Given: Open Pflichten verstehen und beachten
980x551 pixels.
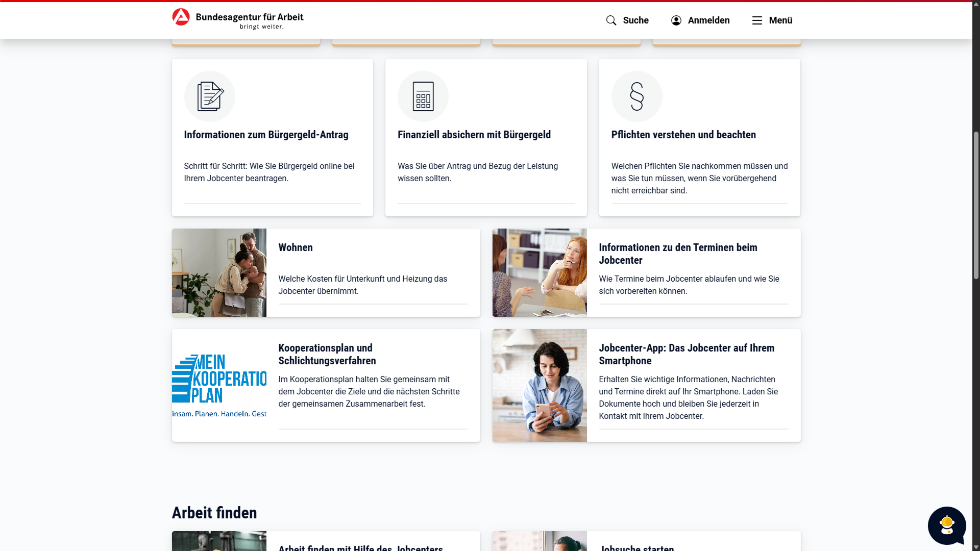Looking at the screenshot, I should pyautogui.click(x=683, y=135).
